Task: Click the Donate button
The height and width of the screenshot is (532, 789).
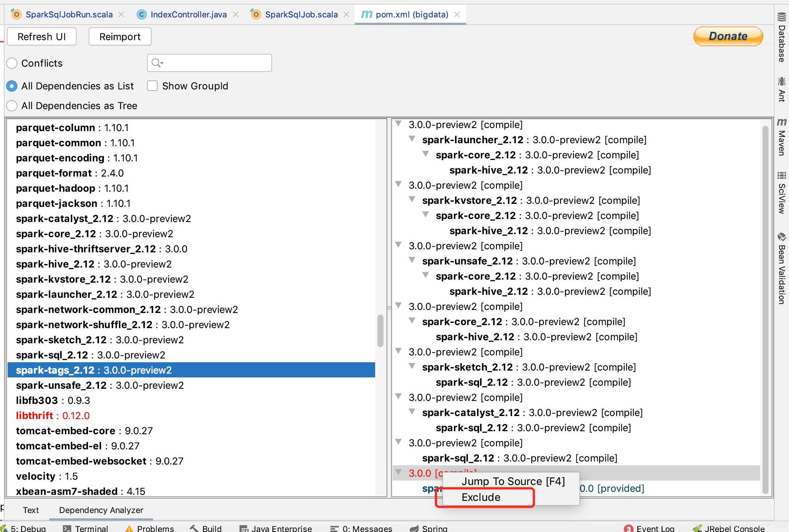Action: tap(728, 36)
